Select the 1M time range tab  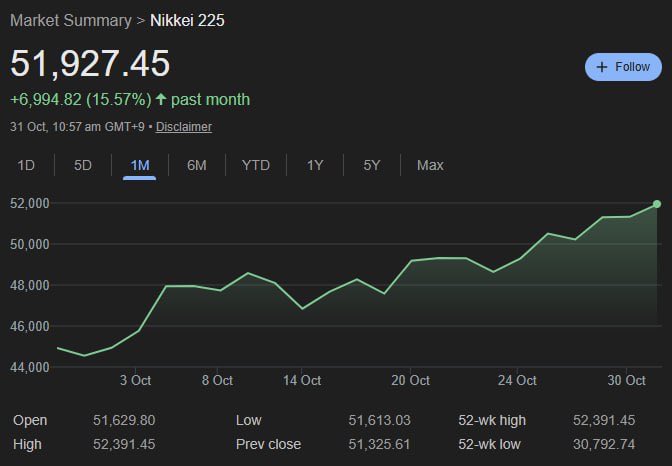click(x=140, y=165)
